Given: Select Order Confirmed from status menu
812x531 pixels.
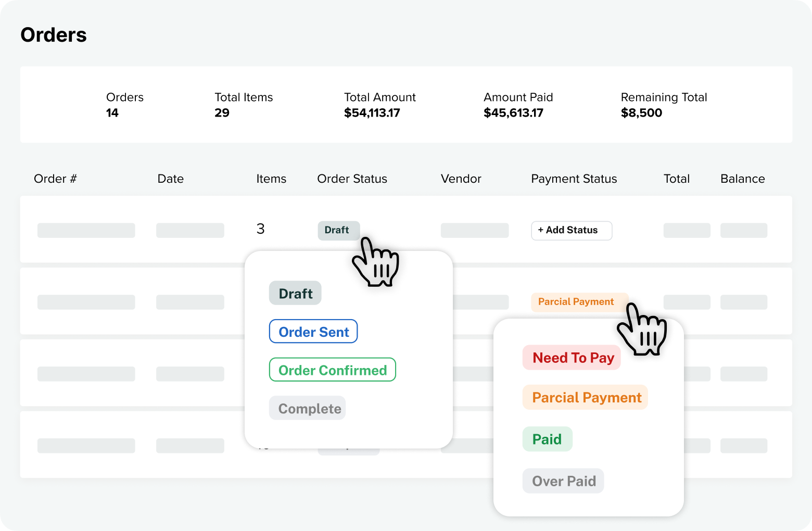Looking at the screenshot, I should [x=332, y=370].
